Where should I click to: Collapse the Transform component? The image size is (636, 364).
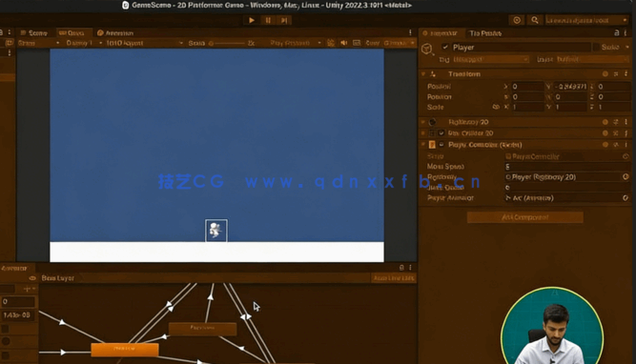click(x=423, y=74)
